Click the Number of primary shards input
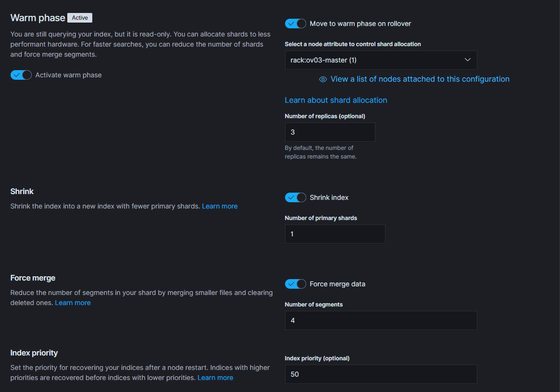560x392 pixels. 335,234
